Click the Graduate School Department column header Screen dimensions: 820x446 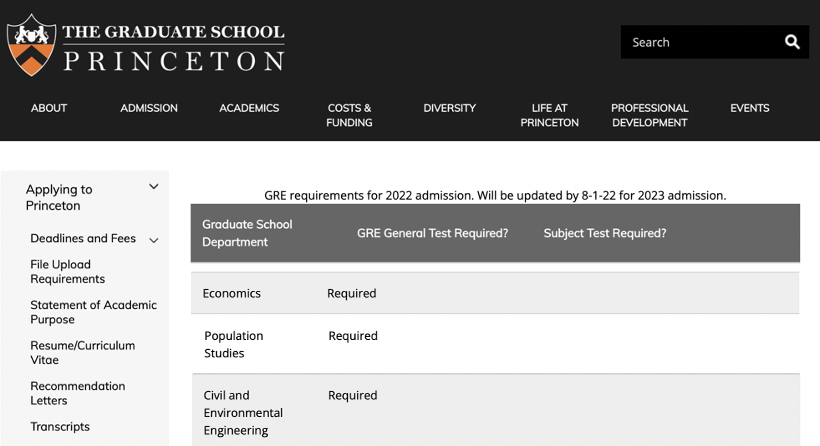tap(247, 233)
